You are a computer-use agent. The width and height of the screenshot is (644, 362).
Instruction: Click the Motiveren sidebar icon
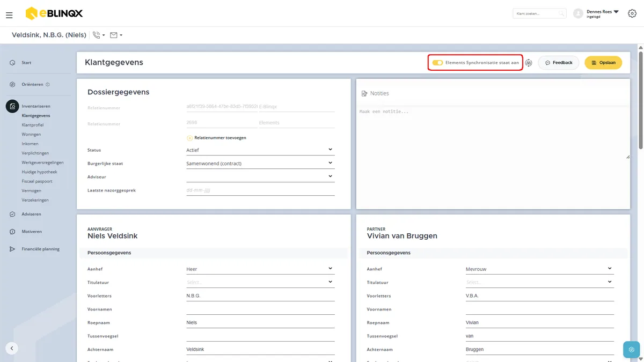coord(12,232)
